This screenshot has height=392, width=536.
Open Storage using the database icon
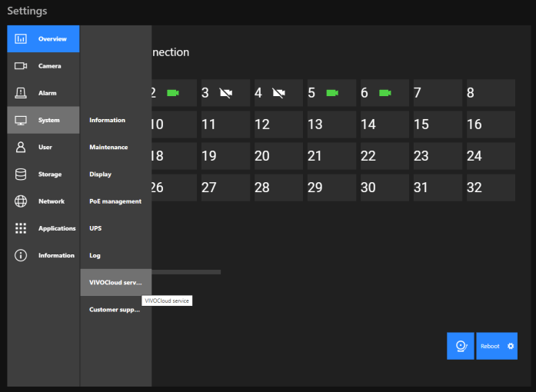(21, 174)
